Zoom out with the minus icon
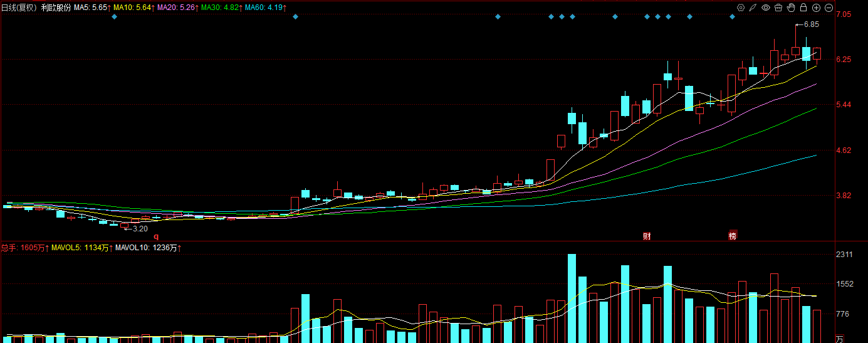 point(829,8)
